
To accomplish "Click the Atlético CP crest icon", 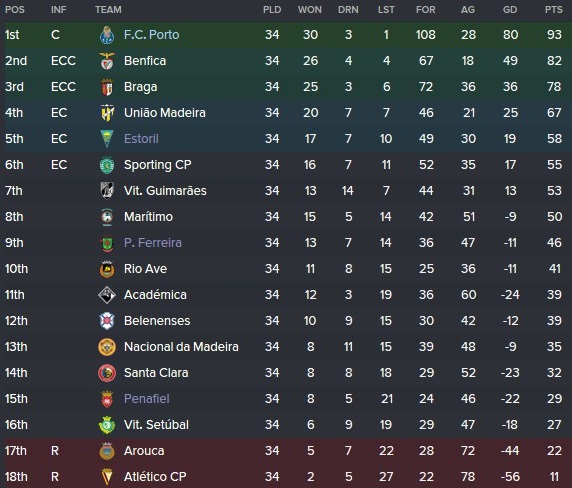I will pos(107,477).
